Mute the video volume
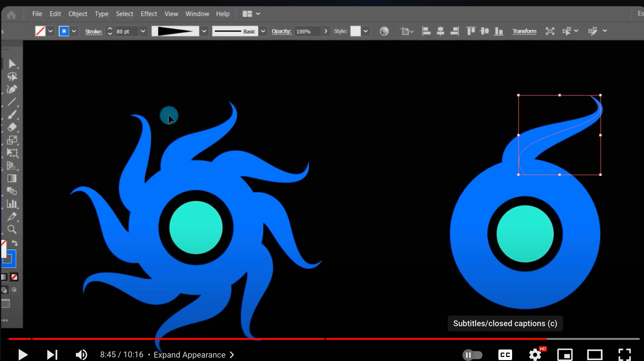The image size is (644, 361). 82,355
